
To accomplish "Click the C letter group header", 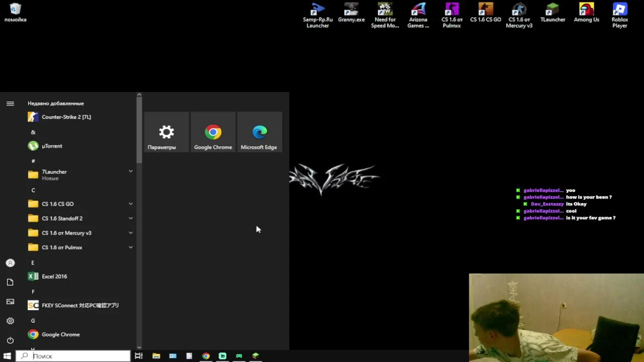I will pos(33,190).
